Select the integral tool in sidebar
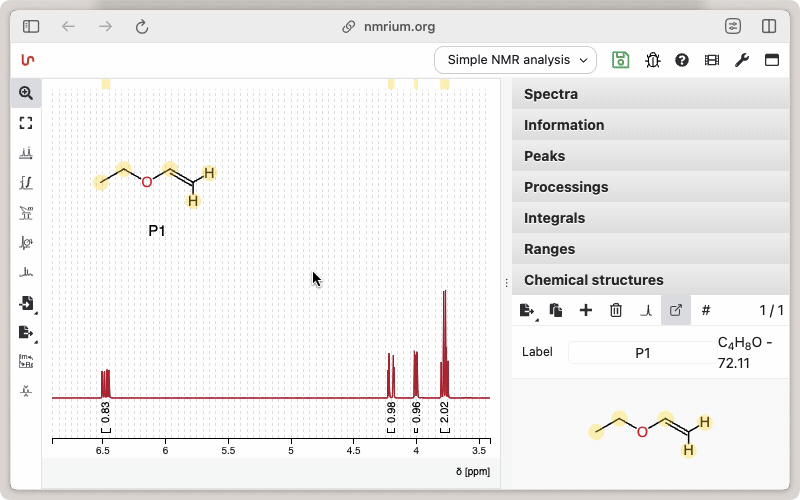The width and height of the screenshot is (800, 500). click(26, 183)
